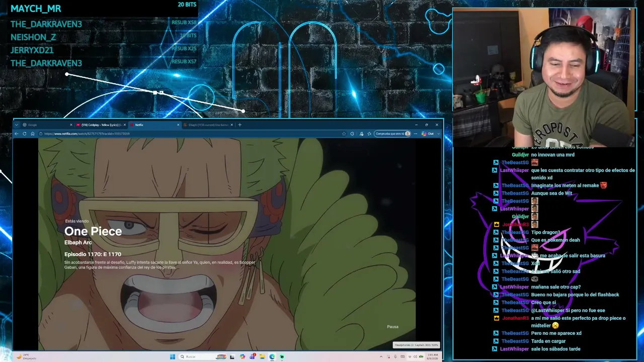Click chat message 'mañana sale otro cap?'

556,287
